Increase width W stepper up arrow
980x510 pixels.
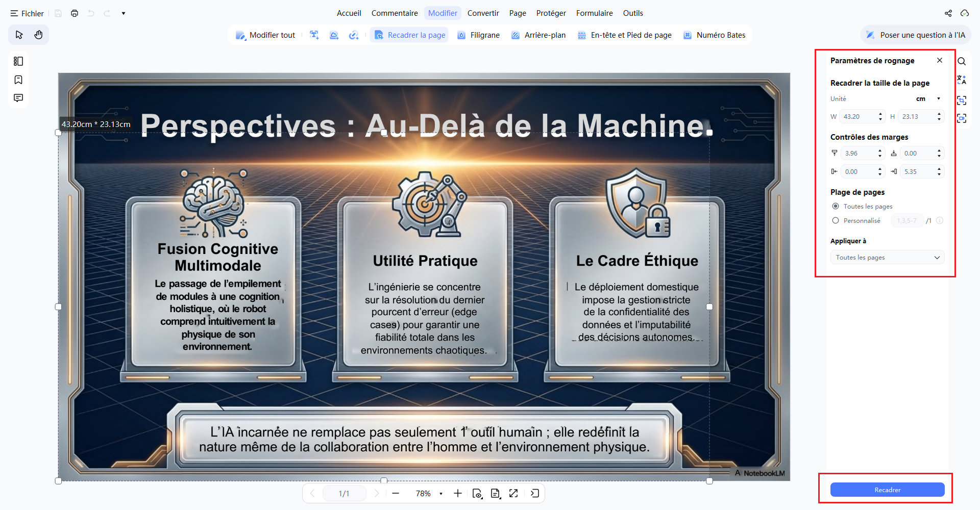(x=880, y=114)
